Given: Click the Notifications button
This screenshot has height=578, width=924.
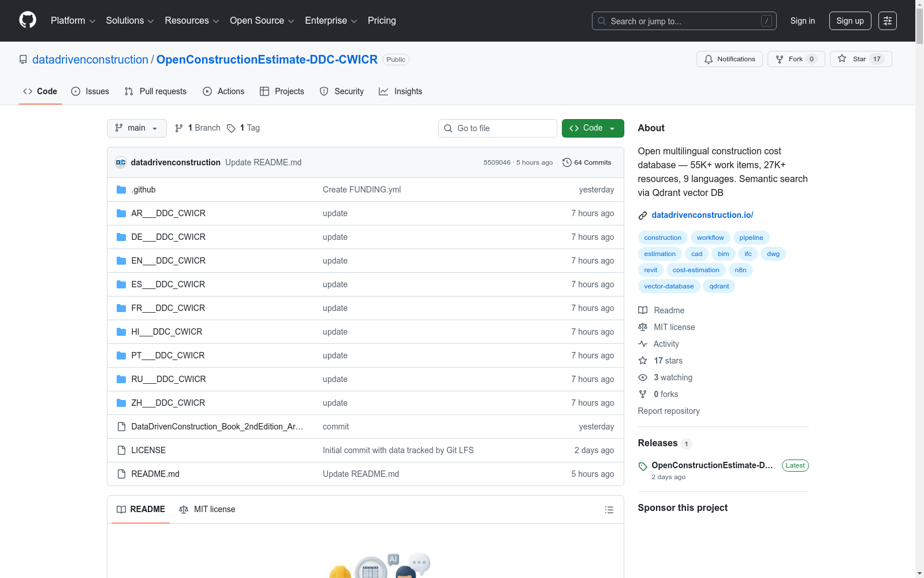Looking at the screenshot, I should pyautogui.click(x=730, y=59).
